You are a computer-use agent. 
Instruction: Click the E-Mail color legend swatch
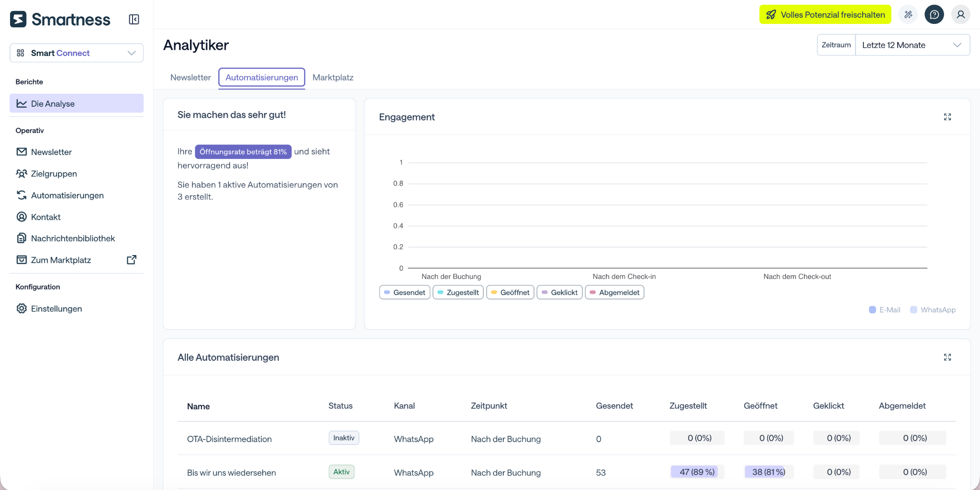[x=872, y=310]
